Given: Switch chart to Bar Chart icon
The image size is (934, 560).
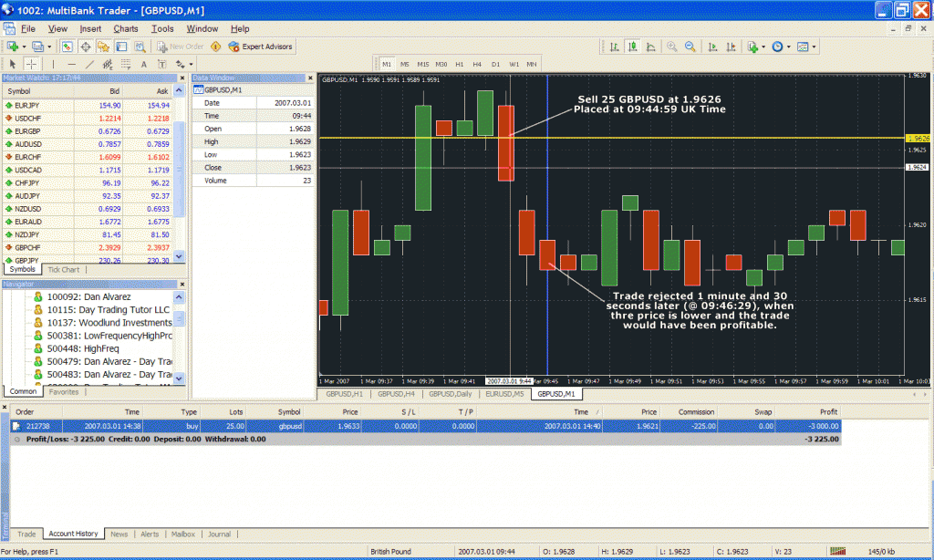Looking at the screenshot, I should point(614,47).
